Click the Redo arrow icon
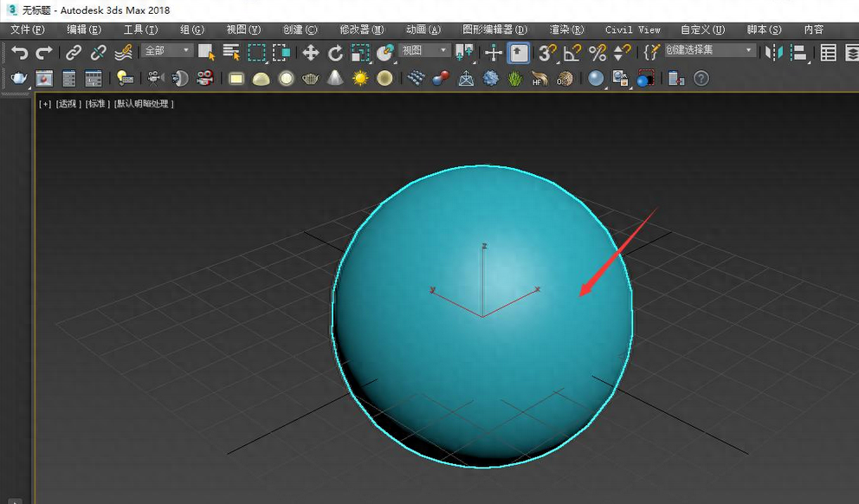This screenshot has height=504, width=859. point(44,53)
